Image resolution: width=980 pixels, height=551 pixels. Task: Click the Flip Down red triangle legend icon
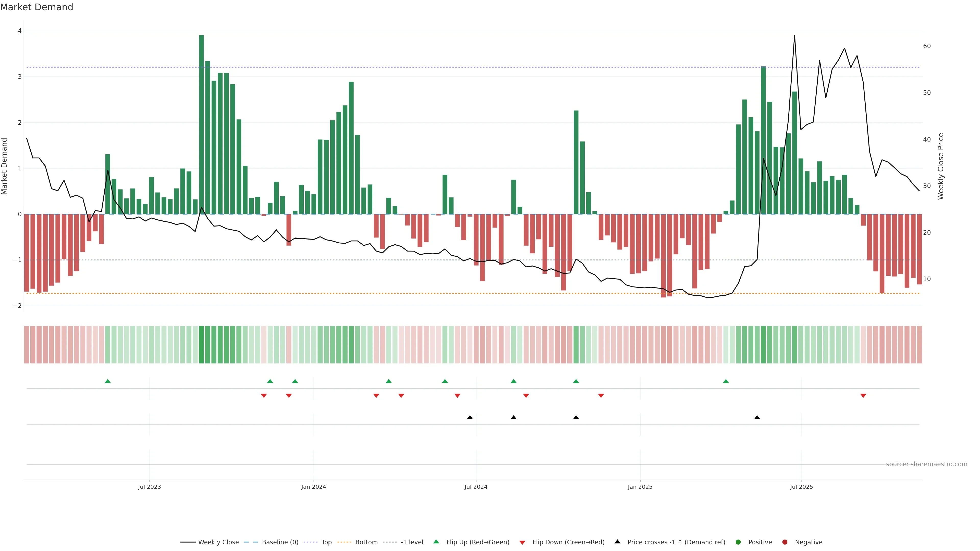pos(522,543)
